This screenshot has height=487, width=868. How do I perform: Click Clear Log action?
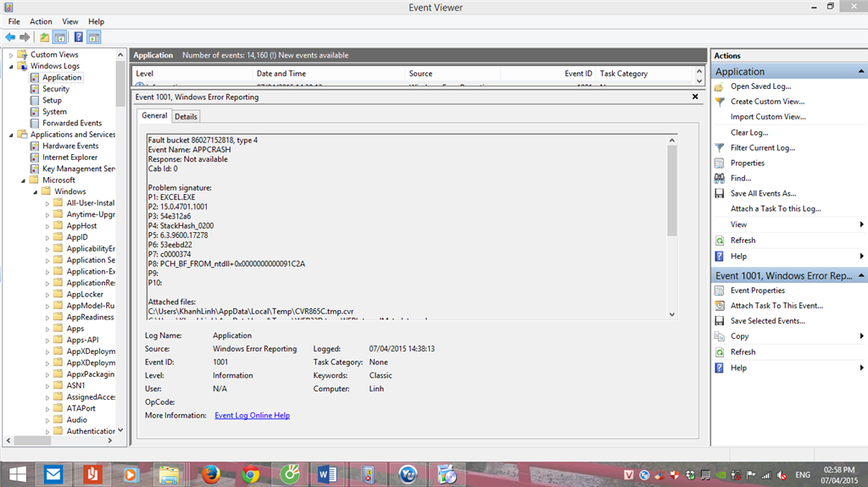tap(749, 133)
